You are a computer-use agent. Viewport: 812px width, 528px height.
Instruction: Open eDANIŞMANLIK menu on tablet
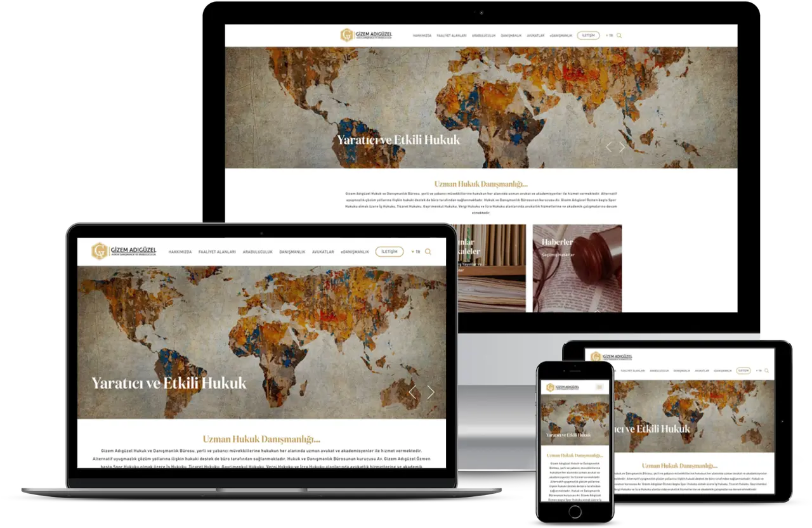click(x=723, y=371)
